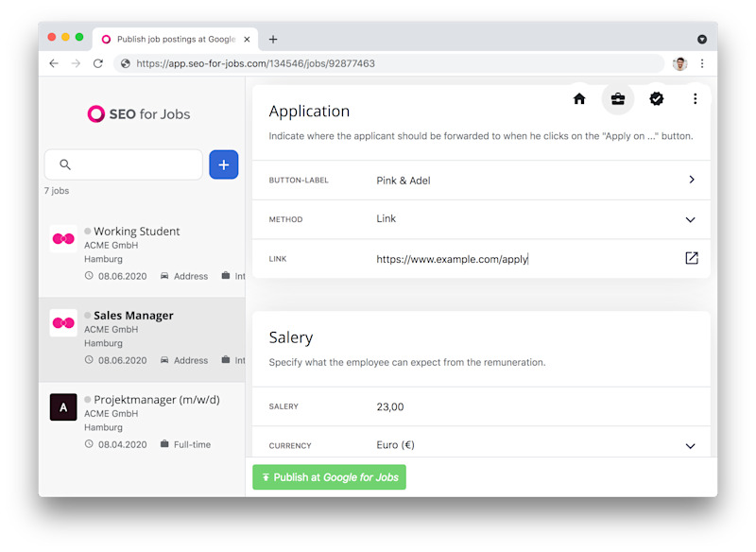Select the 'Publish job postings at Google' tab
Screen dimensions: 756x552
click(x=176, y=39)
